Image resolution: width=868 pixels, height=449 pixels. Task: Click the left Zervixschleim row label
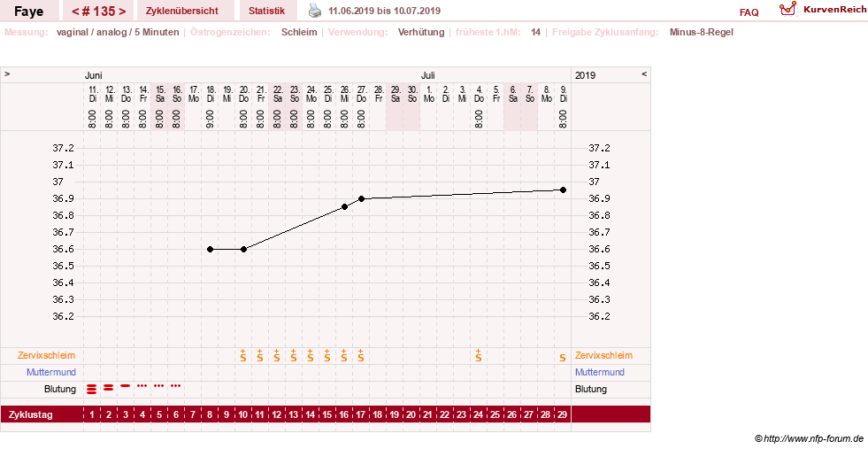(47, 355)
